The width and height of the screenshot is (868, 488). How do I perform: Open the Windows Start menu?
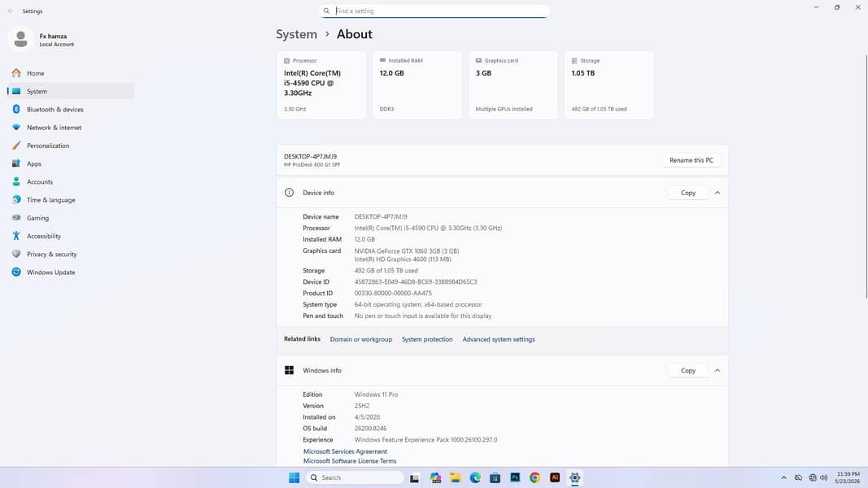coord(294,478)
